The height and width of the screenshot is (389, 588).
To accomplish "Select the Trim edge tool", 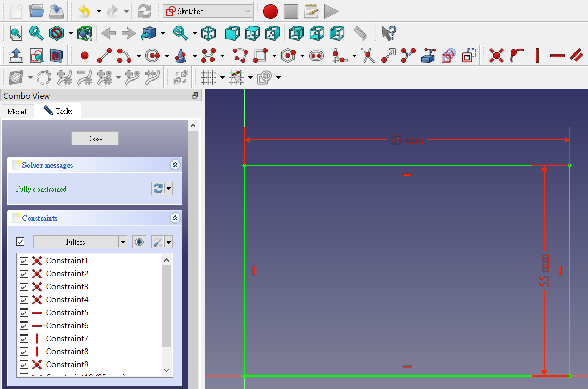I will (368, 56).
